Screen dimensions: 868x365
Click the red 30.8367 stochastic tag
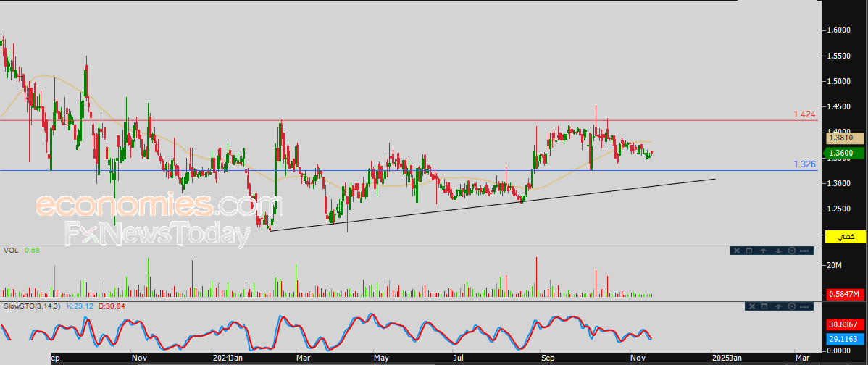tap(845, 326)
